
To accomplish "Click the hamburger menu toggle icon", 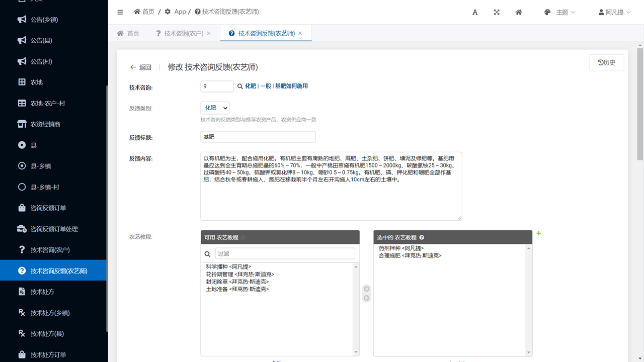I will click(120, 12).
